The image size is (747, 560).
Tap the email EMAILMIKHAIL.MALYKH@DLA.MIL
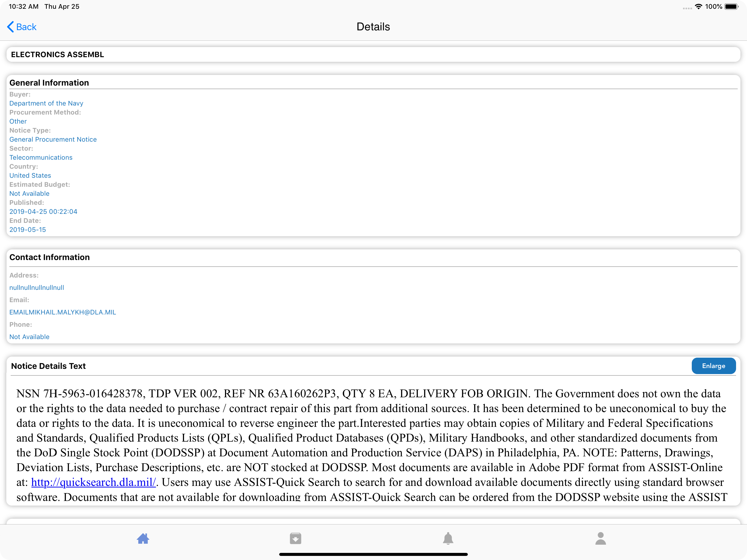coord(63,312)
